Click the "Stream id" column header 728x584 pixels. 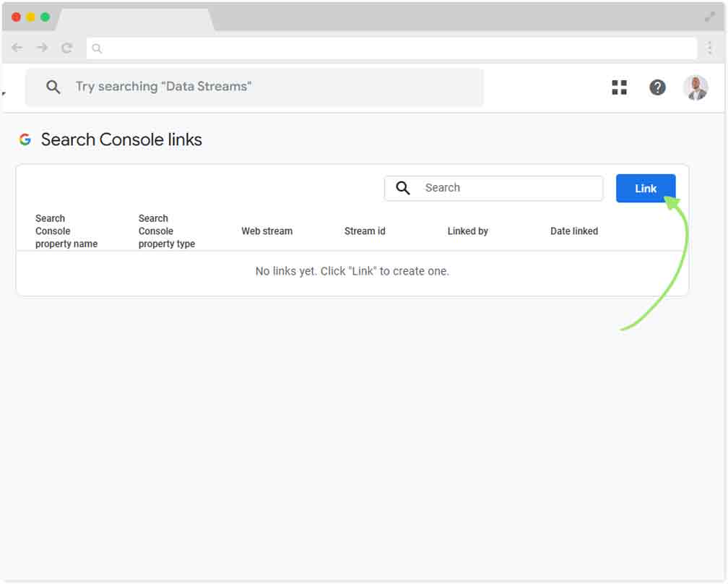(x=365, y=231)
